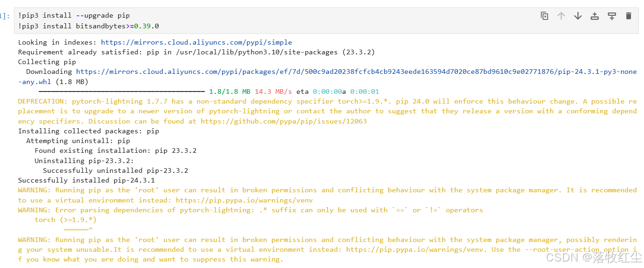Viewport: 644px width, 268px height.
Task: Insert a new cell above
Action: (595, 16)
